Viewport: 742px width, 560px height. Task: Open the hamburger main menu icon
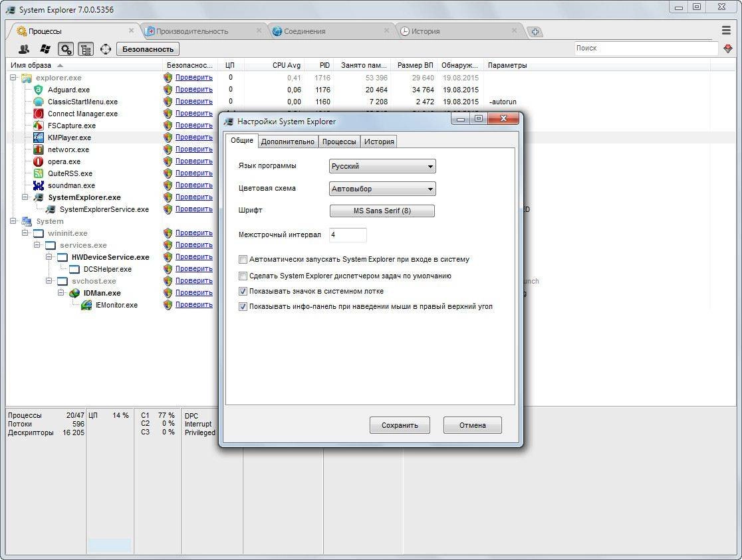click(x=727, y=31)
